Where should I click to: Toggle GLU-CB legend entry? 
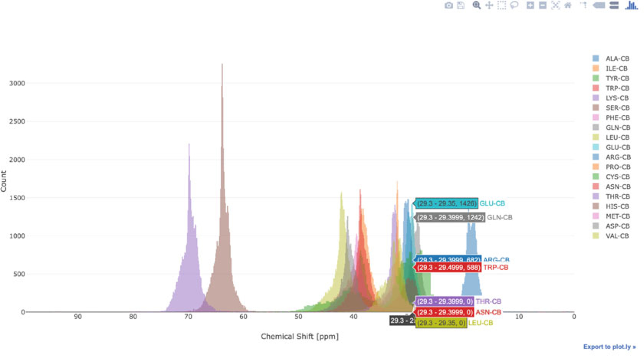pos(611,147)
